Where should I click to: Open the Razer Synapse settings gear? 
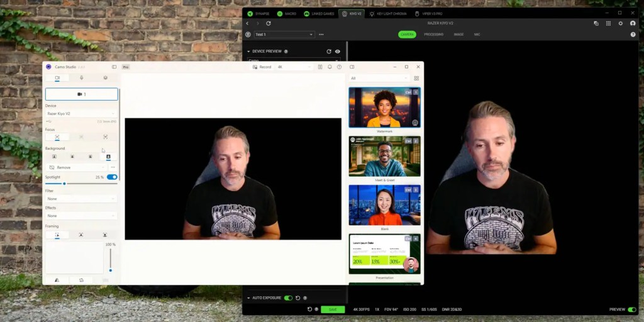tap(621, 23)
